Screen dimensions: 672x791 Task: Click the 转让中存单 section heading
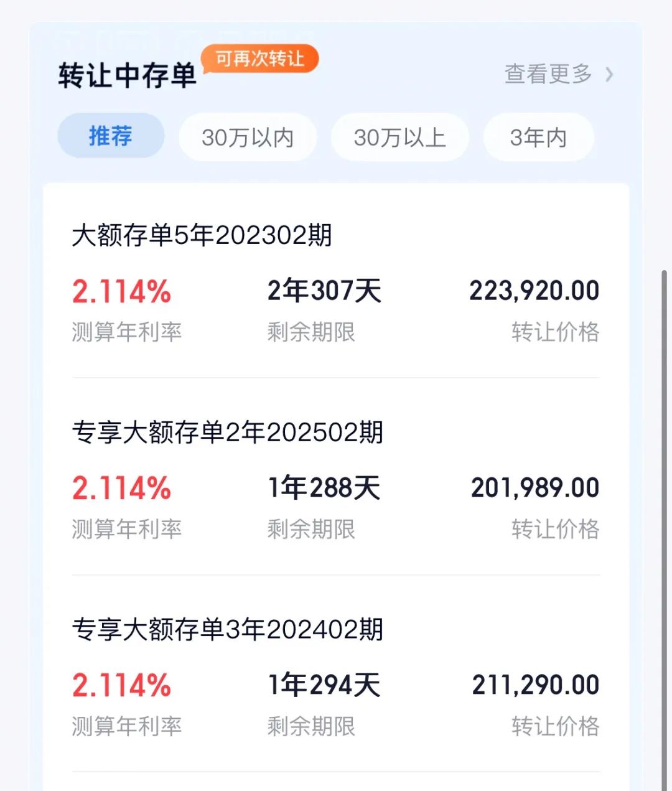(x=128, y=76)
